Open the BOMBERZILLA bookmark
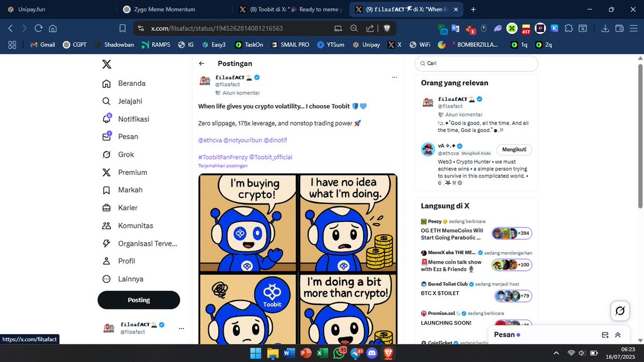The width and height of the screenshot is (644, 362). pos(474,45)
